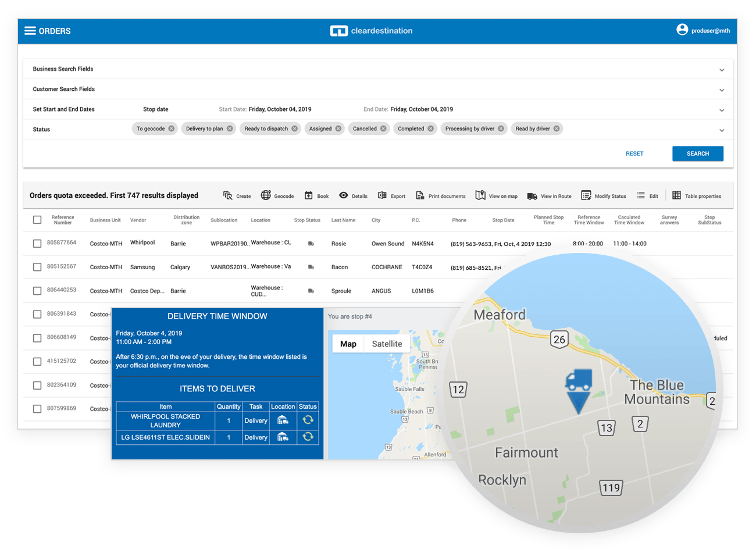Check the box for order 805877664
Image resolution: width=756 pixels, height=553 pixels.
37,244
